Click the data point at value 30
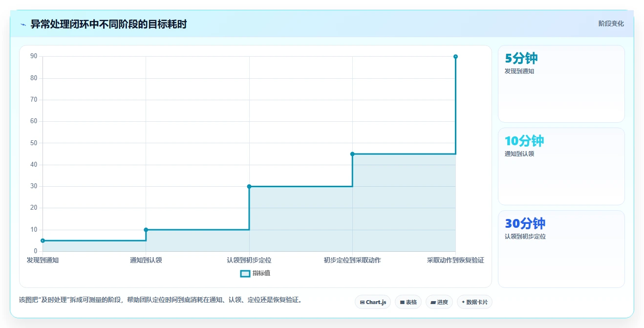 [249, 186]
